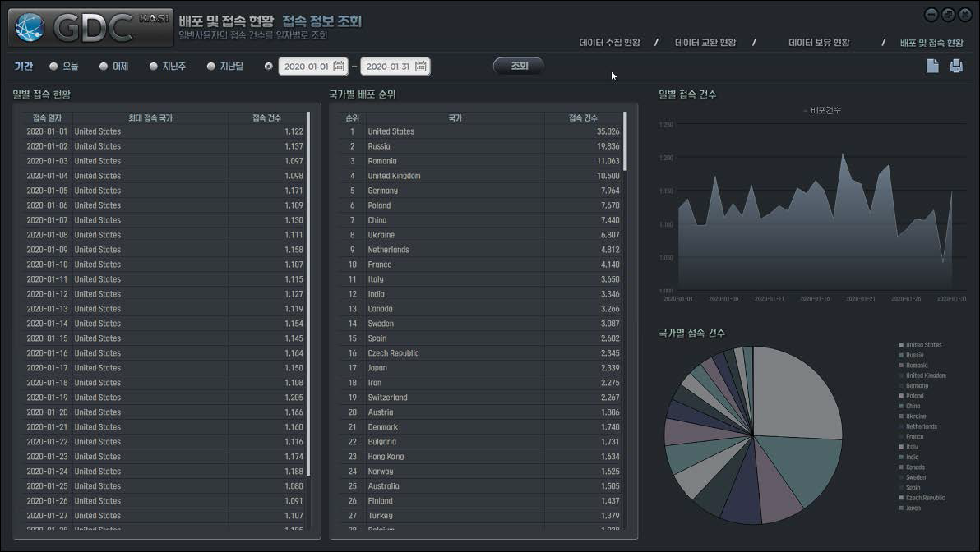Click the Russia legend entry
Viewport: 980px width, 552px height.
coord(911,355)
